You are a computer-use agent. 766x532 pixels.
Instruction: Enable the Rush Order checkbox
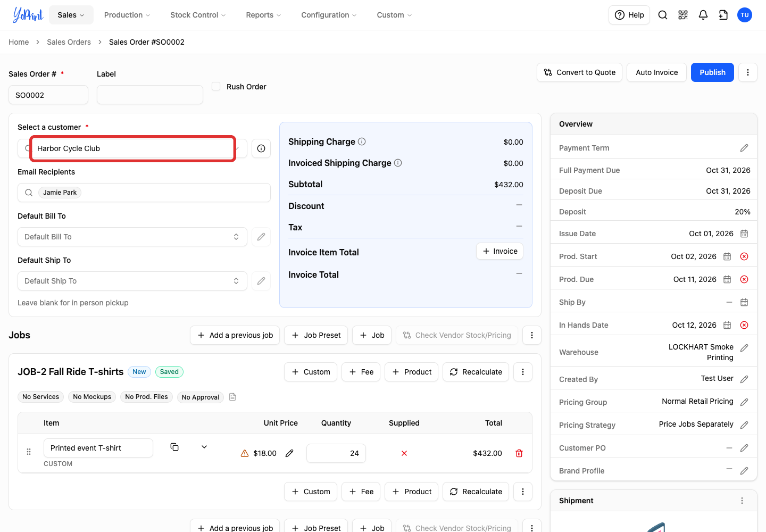point(216,86)
